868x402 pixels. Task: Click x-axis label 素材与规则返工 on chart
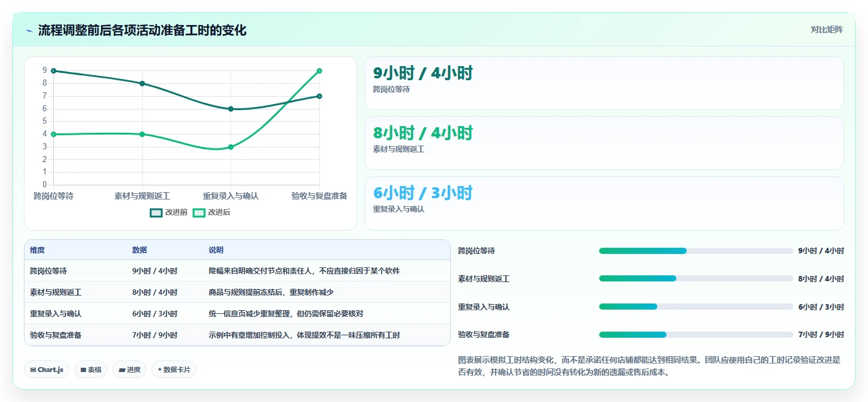click(142, 196)
